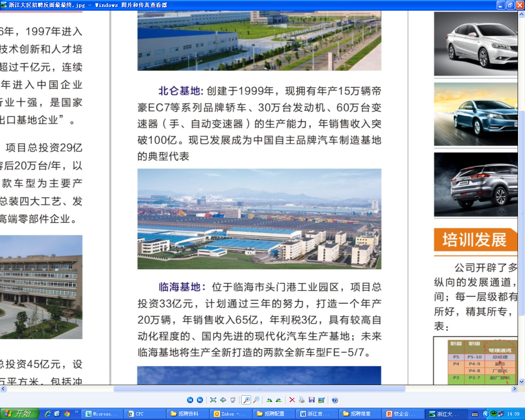Expand the Quick Launch overflow chevron
This screenshot has height=420, width=525.
click(76, 412)
